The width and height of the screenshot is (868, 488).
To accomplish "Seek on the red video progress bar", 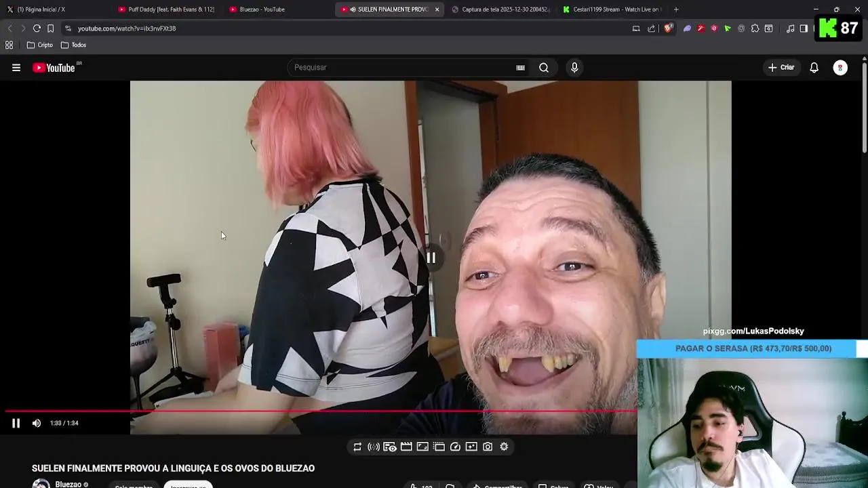I will coord(321,411).
